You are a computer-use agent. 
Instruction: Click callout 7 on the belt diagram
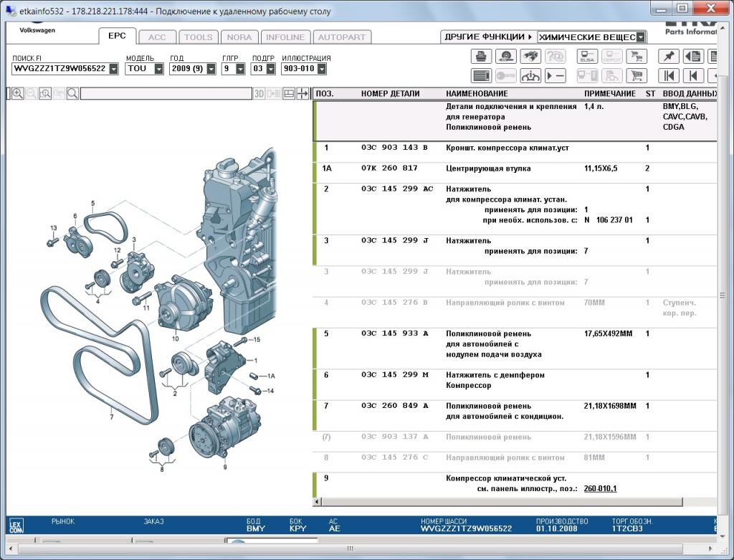click(111, 417)
